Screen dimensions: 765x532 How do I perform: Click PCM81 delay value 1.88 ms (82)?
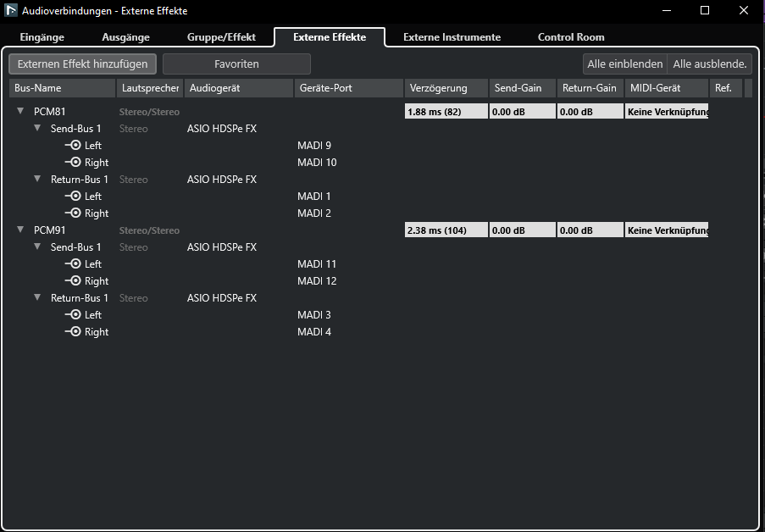pos(446,111)
